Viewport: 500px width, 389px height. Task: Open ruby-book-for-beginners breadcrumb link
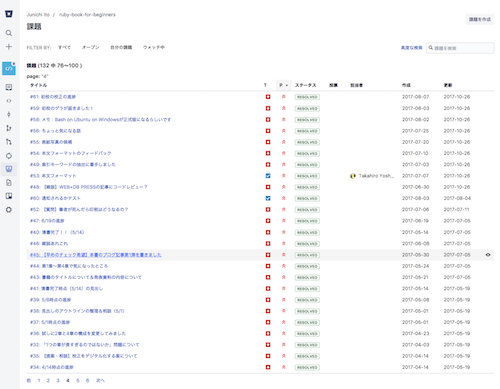pyautogui.click(x=87, y=15)
